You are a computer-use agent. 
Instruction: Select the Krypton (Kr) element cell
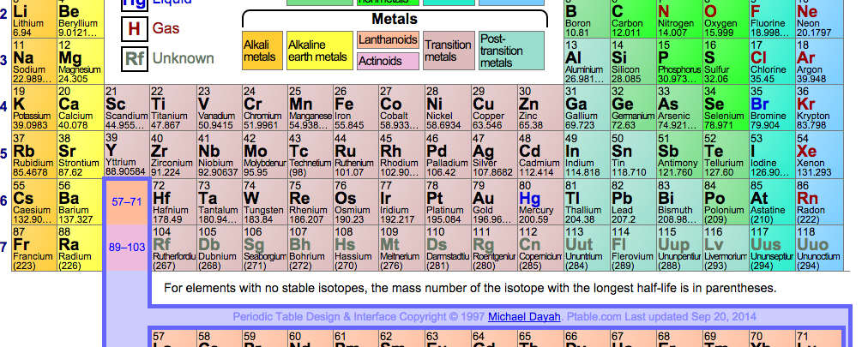[819, 108]
